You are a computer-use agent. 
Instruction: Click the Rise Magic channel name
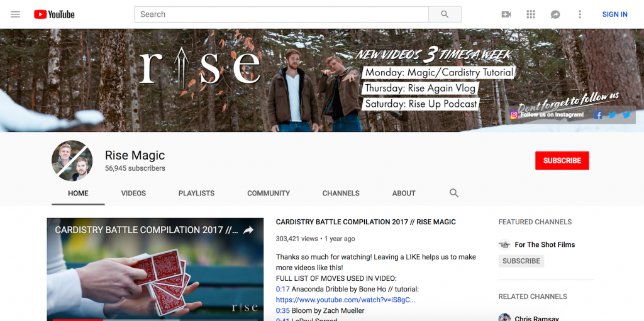click(135, 155)
